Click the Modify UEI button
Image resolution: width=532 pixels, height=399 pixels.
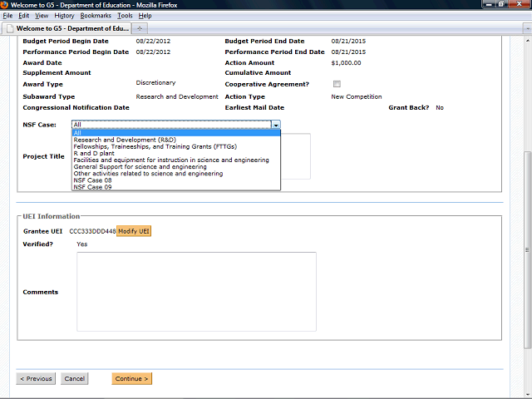134,231
